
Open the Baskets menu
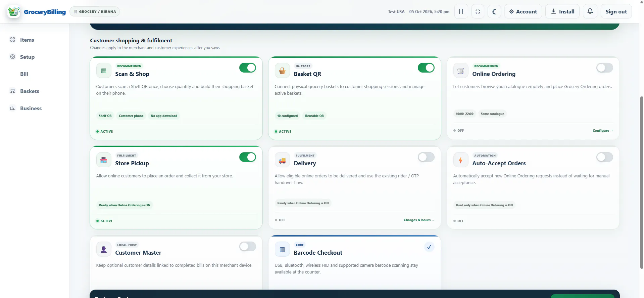point(30,91)
